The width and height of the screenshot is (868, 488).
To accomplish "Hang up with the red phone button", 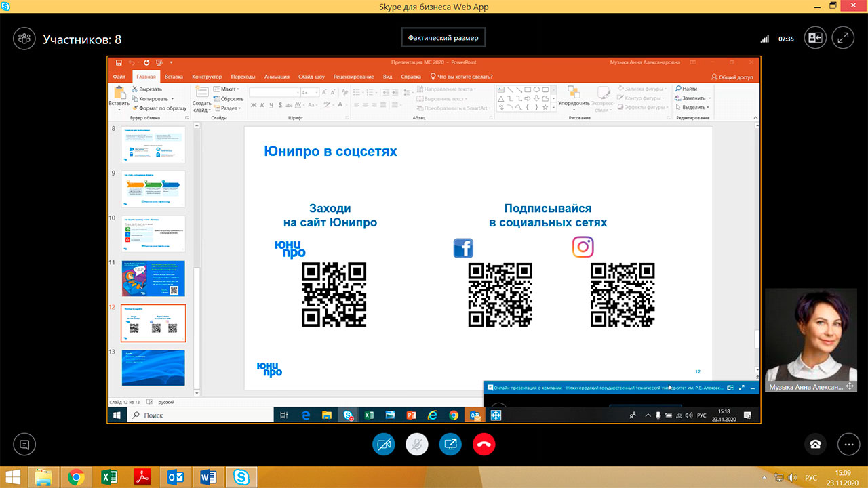I will pyautogui.click(x=484, y=445).
